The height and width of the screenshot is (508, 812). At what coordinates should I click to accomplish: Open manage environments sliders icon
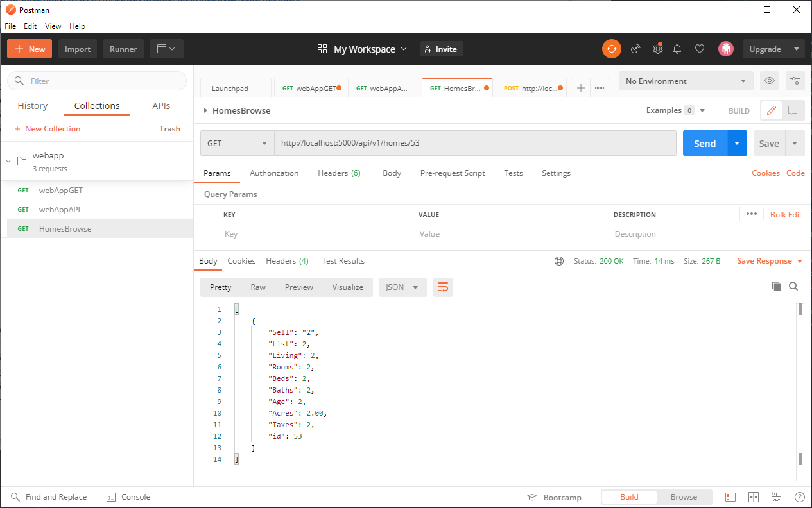pyautogui.click(x=795, y=81)
